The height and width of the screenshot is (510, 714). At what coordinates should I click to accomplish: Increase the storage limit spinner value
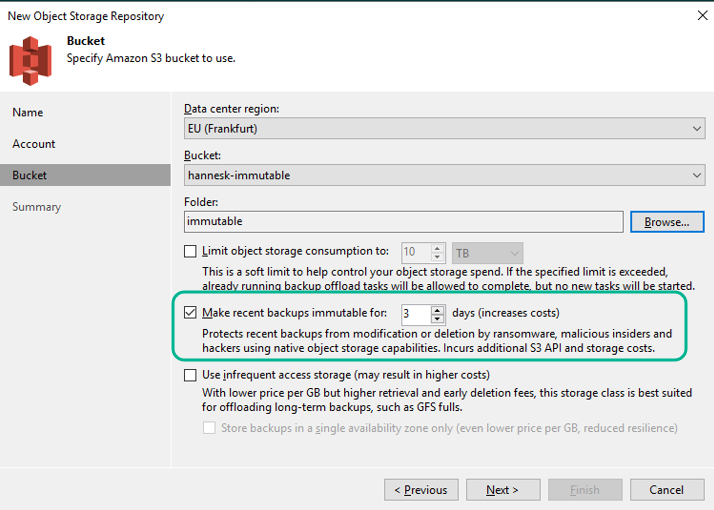click(x=437, y=249)
